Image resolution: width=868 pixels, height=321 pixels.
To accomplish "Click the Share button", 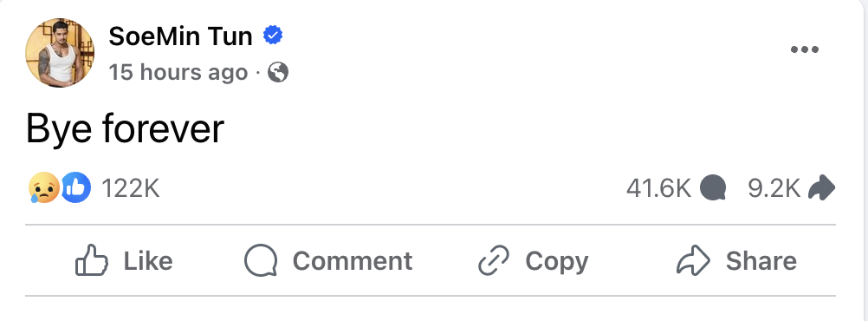I will click(x=736, y=260).
